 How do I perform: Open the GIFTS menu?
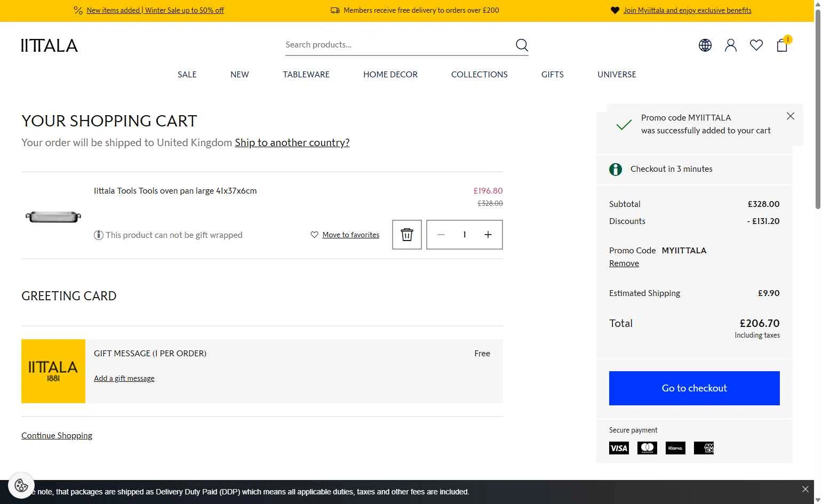point(553,75)
